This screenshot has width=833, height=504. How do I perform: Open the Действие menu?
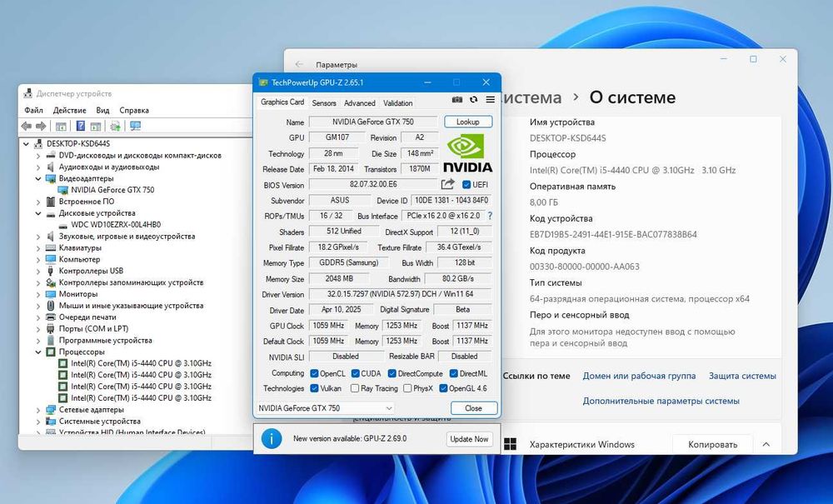coord(70,110)
